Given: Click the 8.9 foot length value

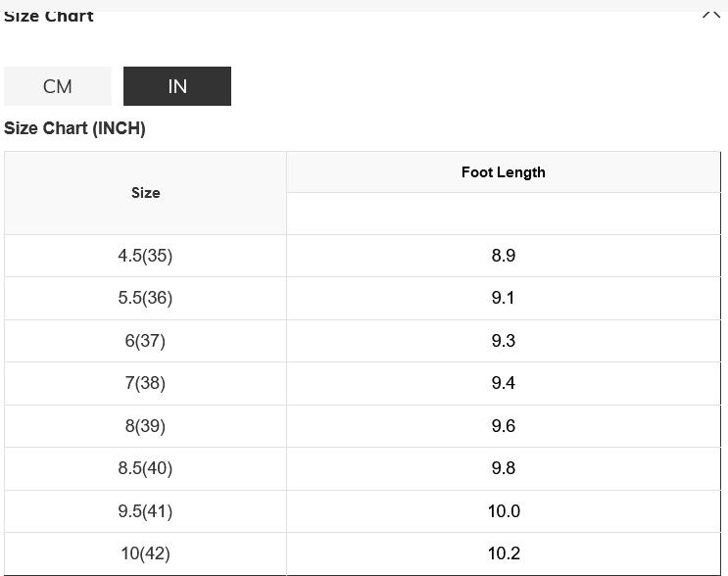Looking at the screenshot, I should 503,256.
